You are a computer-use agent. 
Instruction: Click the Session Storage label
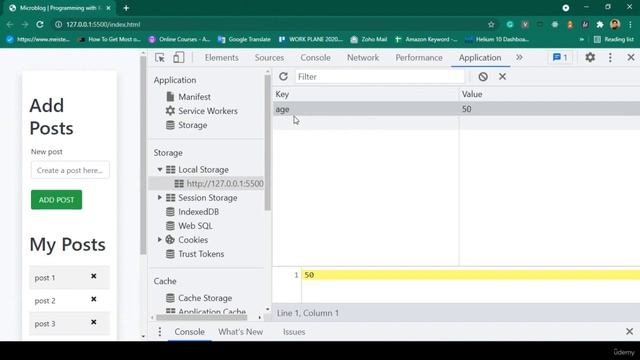click(x=208, y=198)
